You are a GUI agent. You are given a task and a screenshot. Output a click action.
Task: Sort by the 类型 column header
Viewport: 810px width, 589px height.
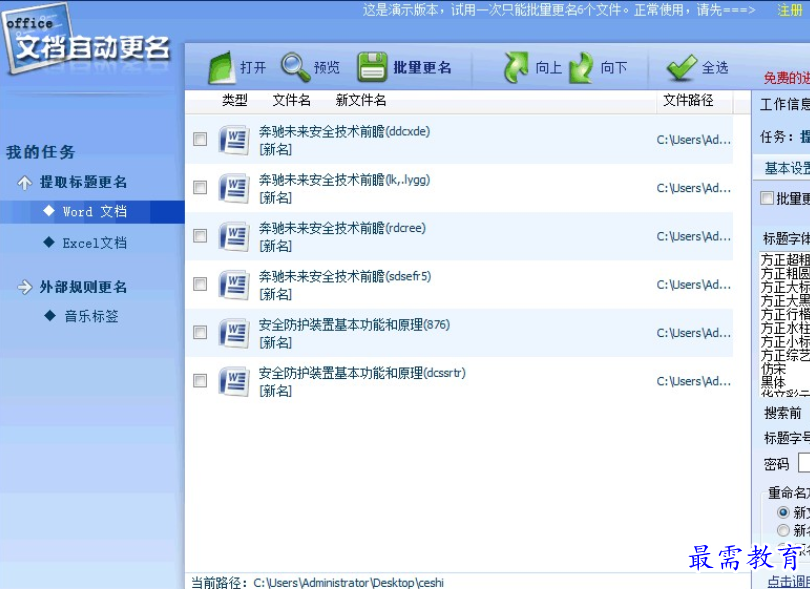[235, 100]
